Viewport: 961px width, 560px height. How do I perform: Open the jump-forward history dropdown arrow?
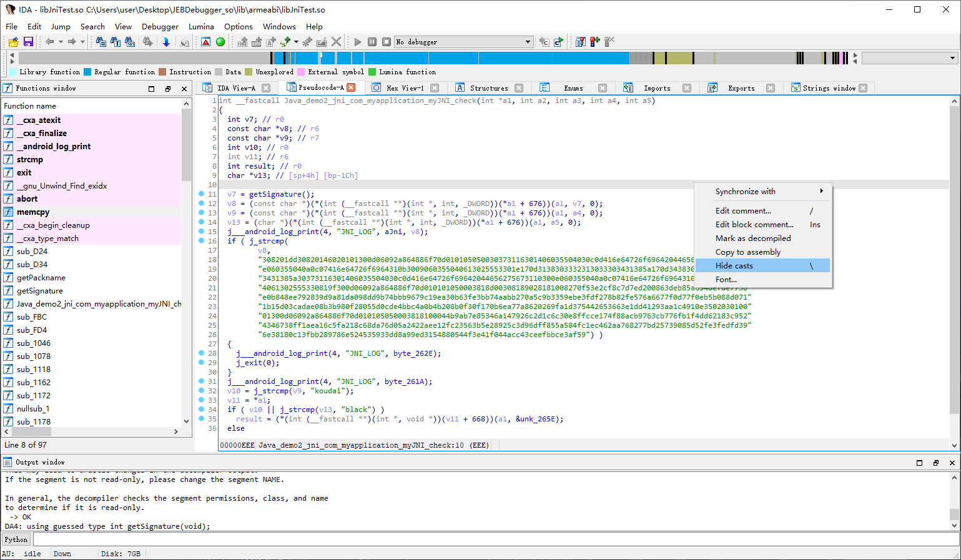coord(82,42)
